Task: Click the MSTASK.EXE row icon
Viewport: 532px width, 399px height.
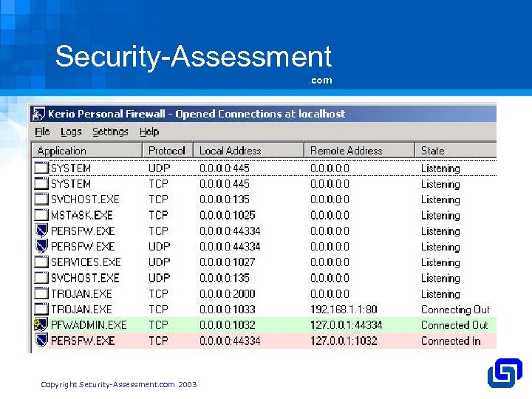Action: click(x=41, y=215)
